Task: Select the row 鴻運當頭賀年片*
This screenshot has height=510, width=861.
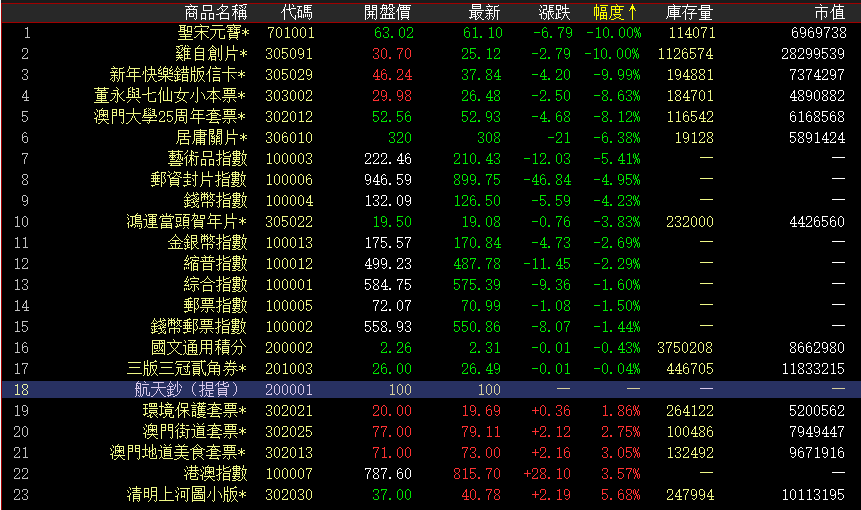Action: [430, 222]
